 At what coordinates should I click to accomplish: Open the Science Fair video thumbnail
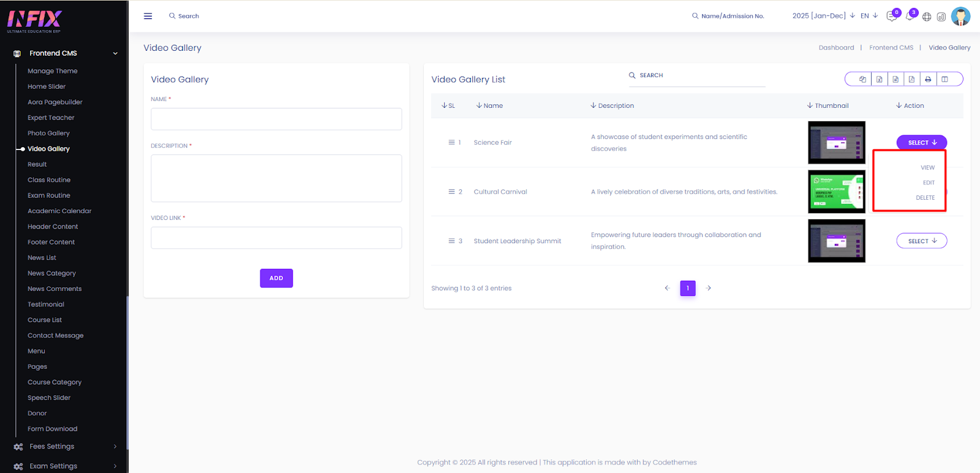pyautogui.click(x=837, y=142)
